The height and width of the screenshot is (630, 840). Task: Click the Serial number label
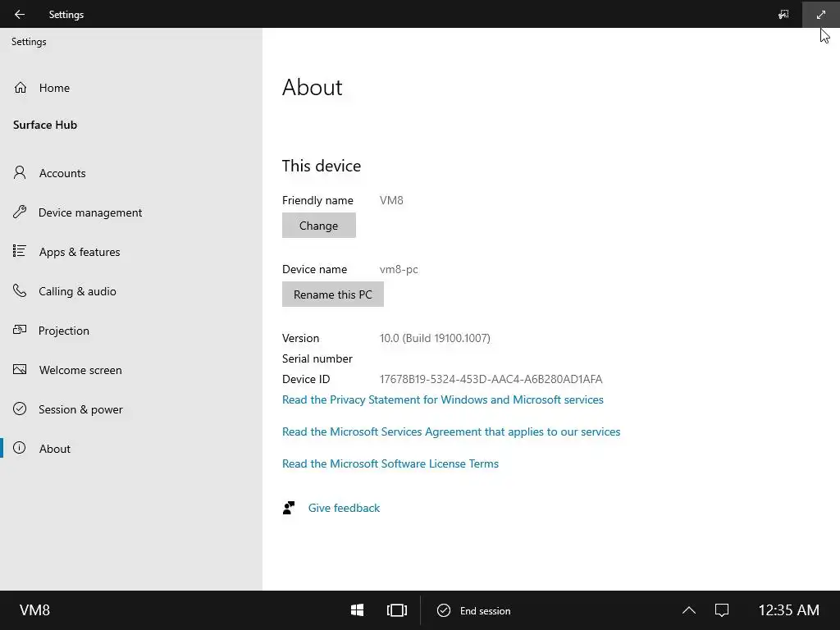click(317, 358)
